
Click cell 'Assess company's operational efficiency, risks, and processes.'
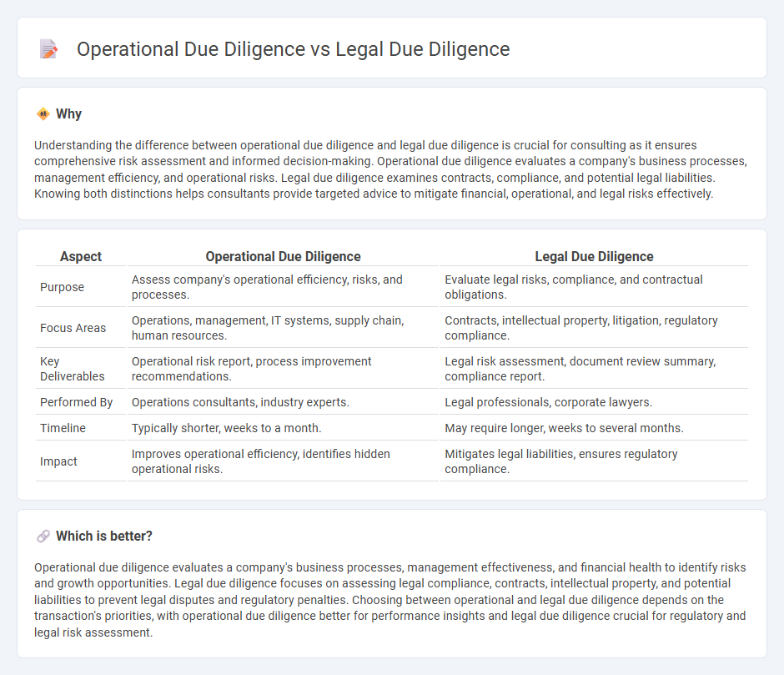click(x=283, y=287)
